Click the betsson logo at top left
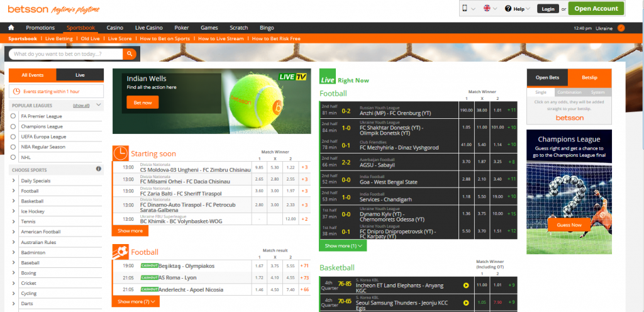This screenshot has height=312, width=644. click(28, 9)
